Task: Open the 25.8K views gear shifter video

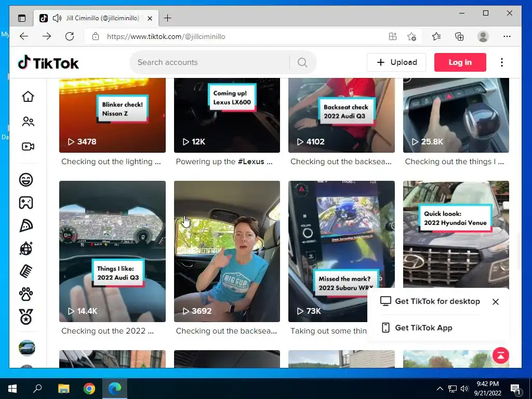Action: click(456, 115)
